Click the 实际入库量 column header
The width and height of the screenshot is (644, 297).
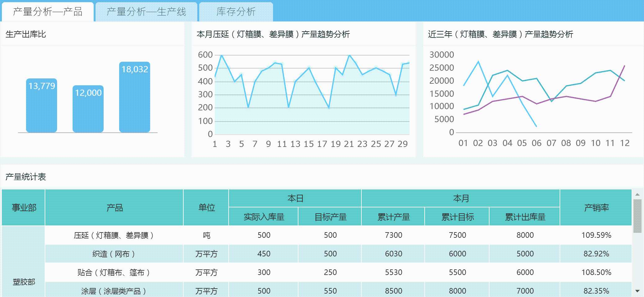(264, 217)
